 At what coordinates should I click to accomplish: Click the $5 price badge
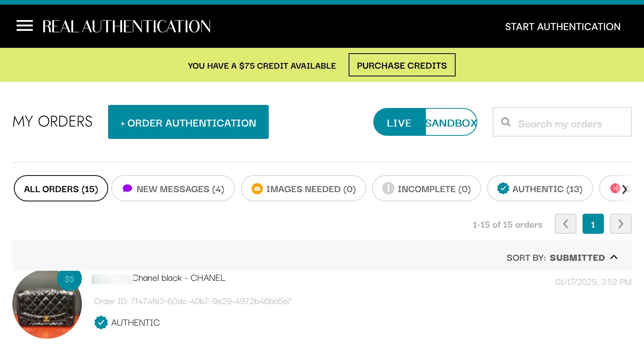click(69, 279)
